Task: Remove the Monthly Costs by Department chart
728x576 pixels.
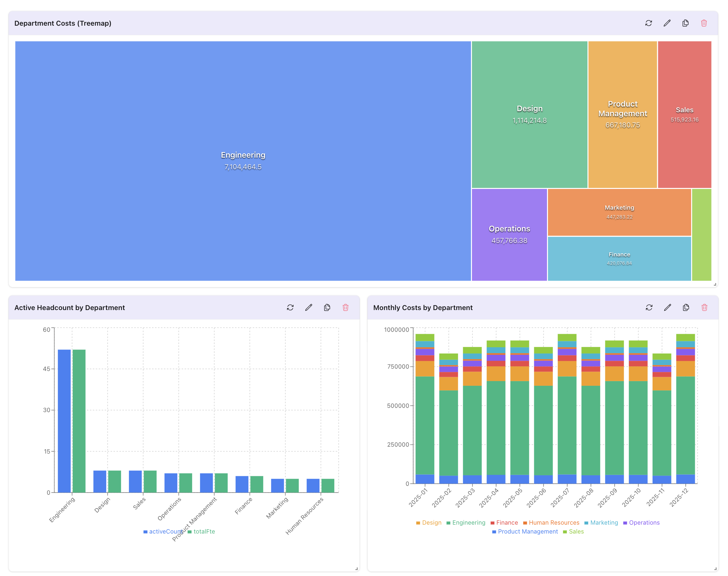Action: point(704,307)
